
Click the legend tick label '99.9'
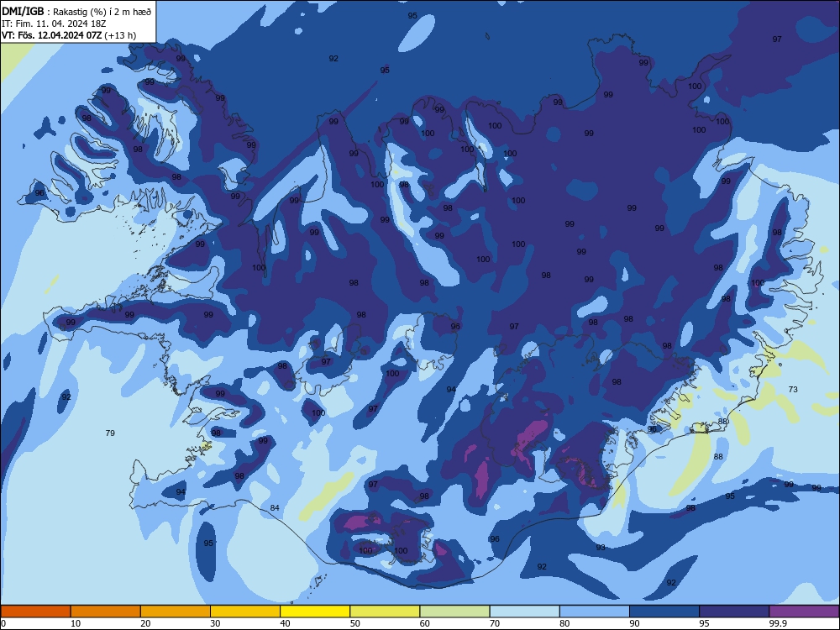[777, 623]
